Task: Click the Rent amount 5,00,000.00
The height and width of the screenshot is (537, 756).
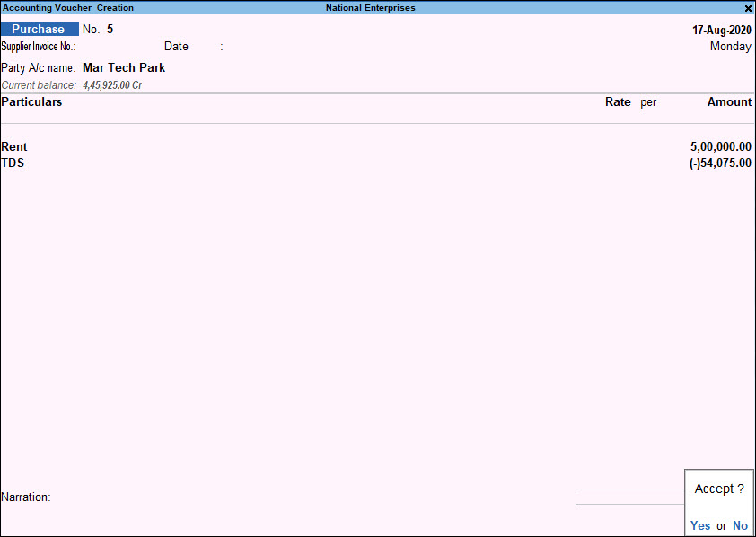Action: [x=721, y=146]
